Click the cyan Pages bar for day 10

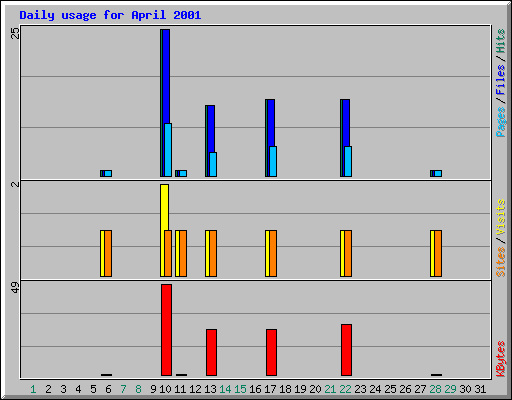click(x=168, y=150)
